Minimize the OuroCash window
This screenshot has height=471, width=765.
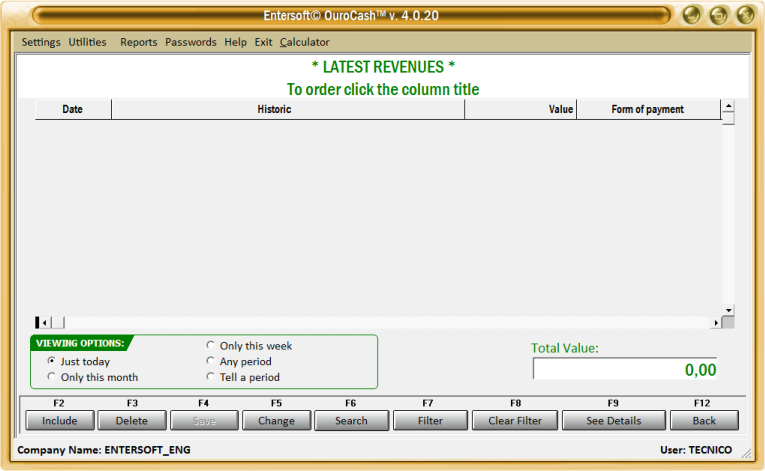(x=691, y=15)
